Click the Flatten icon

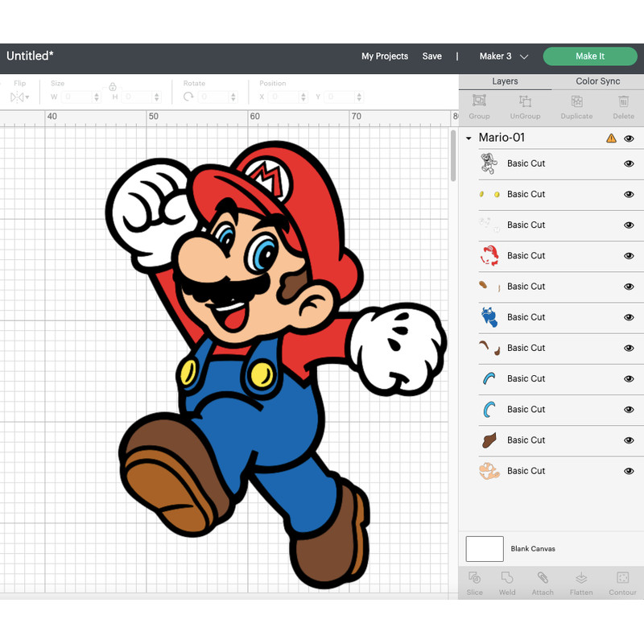coord(580,582)
